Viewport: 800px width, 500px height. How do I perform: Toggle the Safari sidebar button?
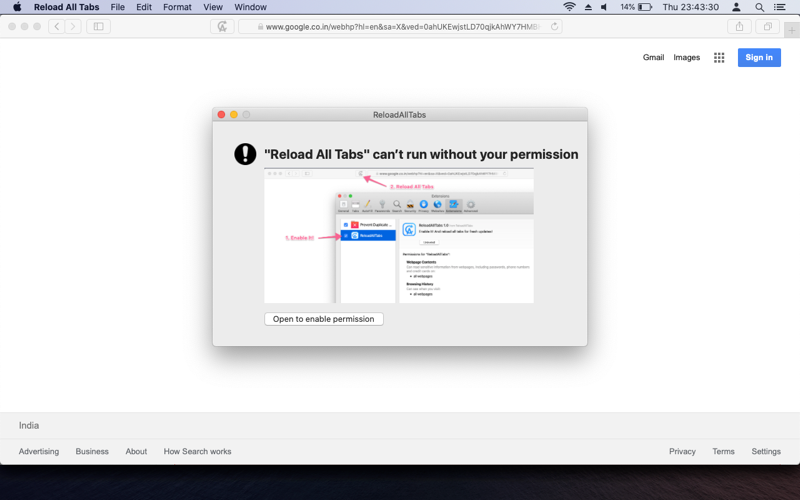[x=98, y=27]
